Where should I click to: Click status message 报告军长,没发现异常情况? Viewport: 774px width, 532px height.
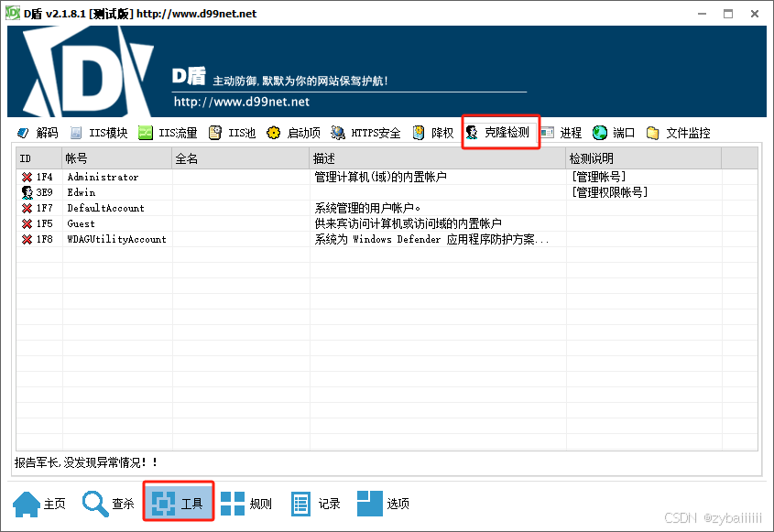coord(86,462)
